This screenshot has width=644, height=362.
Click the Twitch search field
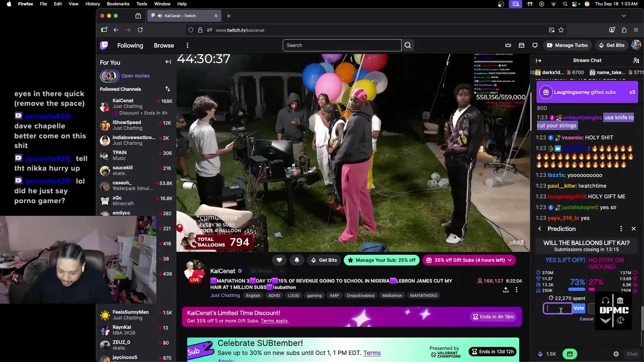pyautogui.click(x=342, y=45)
